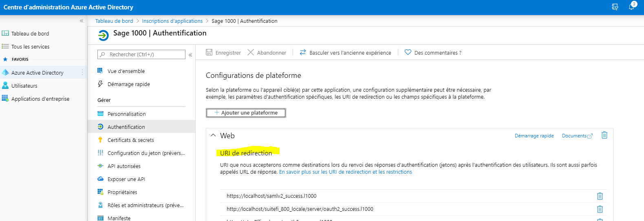Go to Tableau de bord breadcrumb
The width and height of the screenshot is (644, 221).
click(x=114, y=21)
